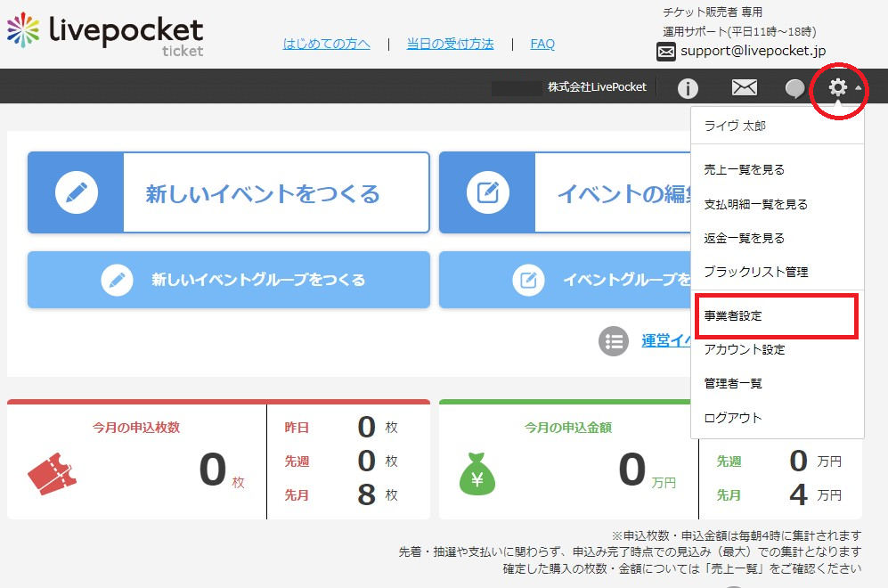Click the はじめての方へ link

point(326,43)
